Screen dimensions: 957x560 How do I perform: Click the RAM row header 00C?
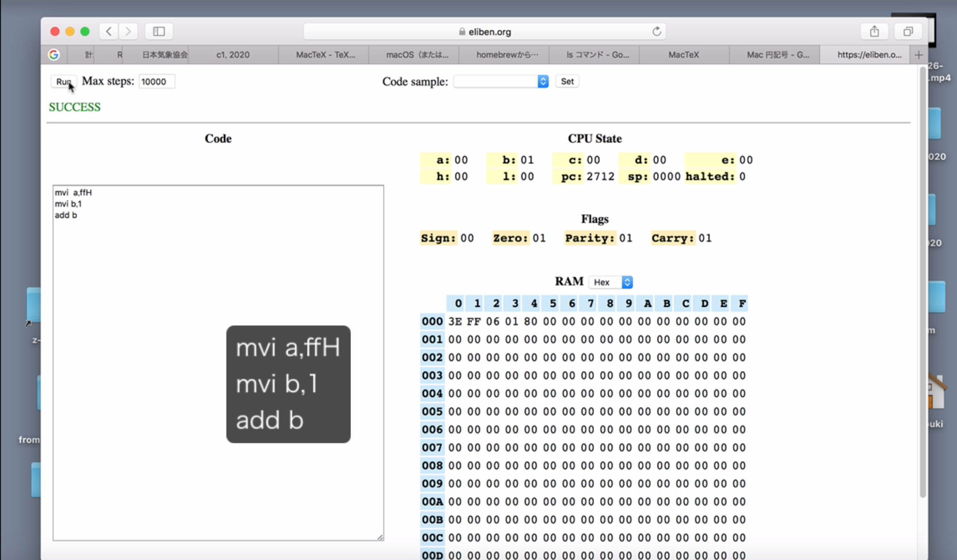click(432, 537)
